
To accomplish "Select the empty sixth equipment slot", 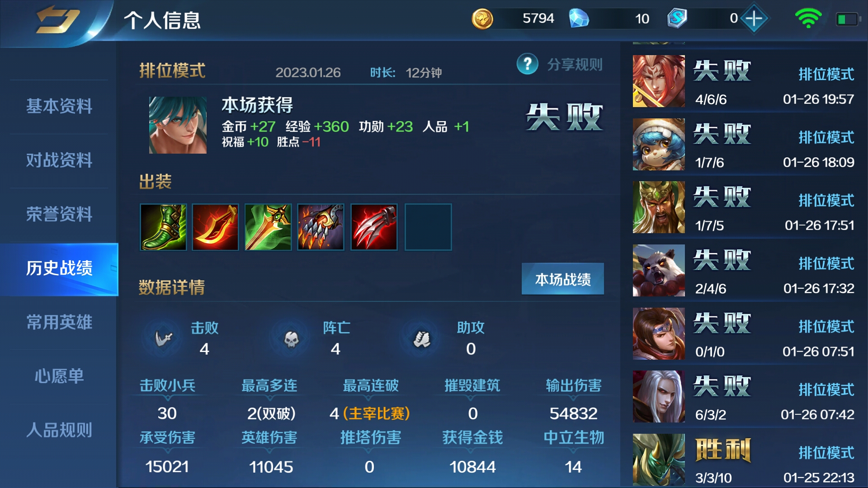I will tap(428, 227).
